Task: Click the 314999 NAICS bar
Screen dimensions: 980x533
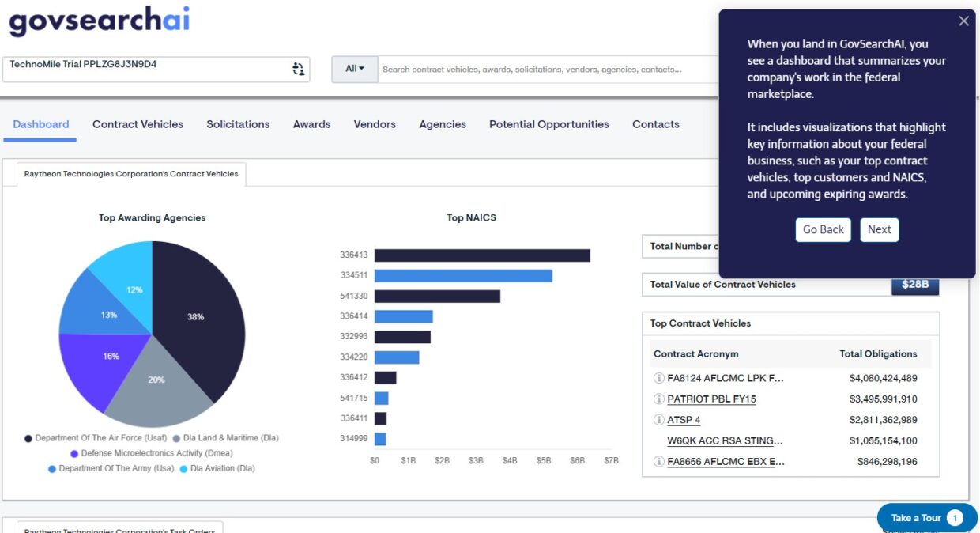Action: 380,439
